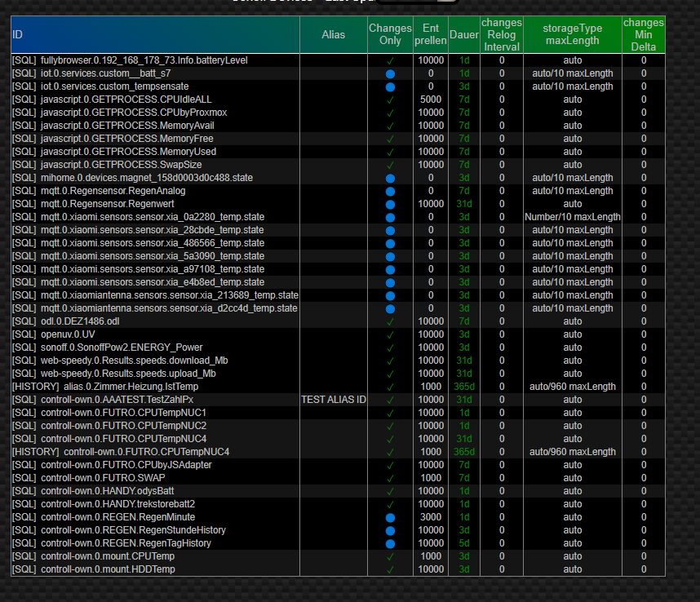The width and height of the screenshot is (700, 602).
Task: Click blue dot for iot.0.services.custom__batt_s7
Action: pos(390,73)
